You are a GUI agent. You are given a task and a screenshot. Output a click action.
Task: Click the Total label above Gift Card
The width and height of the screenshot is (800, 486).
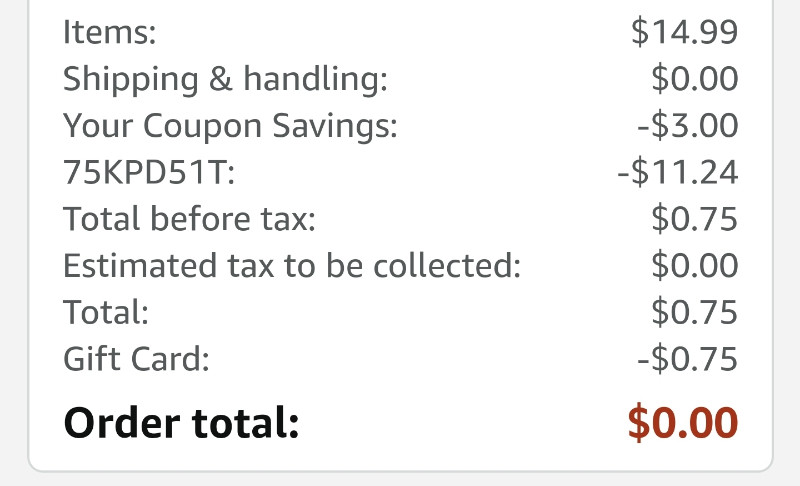(106, 312)
